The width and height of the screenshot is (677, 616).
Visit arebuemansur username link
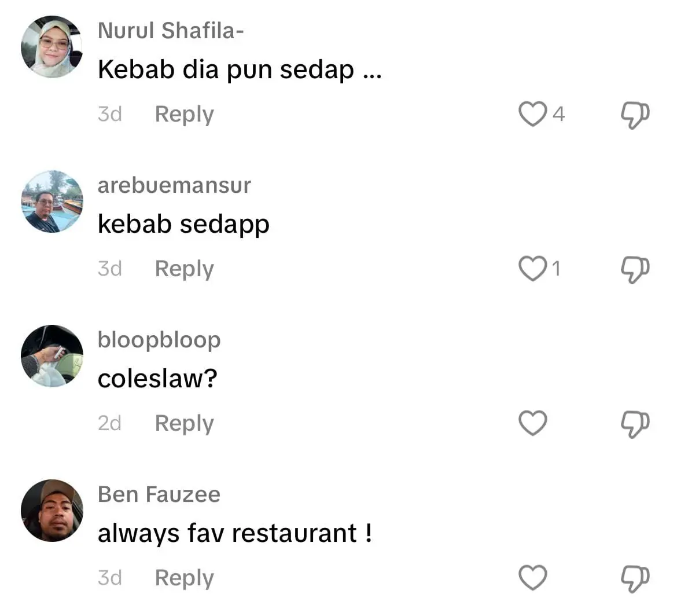pyautogui.click(x=174, y=185)
